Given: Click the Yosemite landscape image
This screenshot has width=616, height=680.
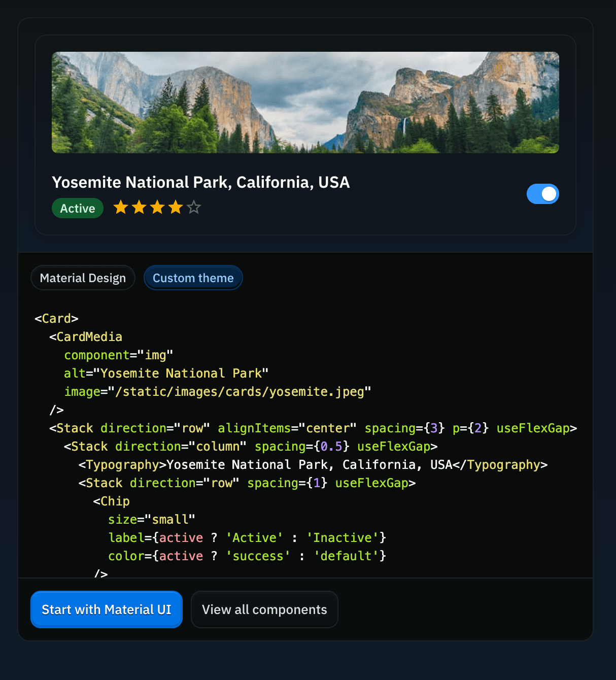Looking at the screenshot, I should coord(305,102).
